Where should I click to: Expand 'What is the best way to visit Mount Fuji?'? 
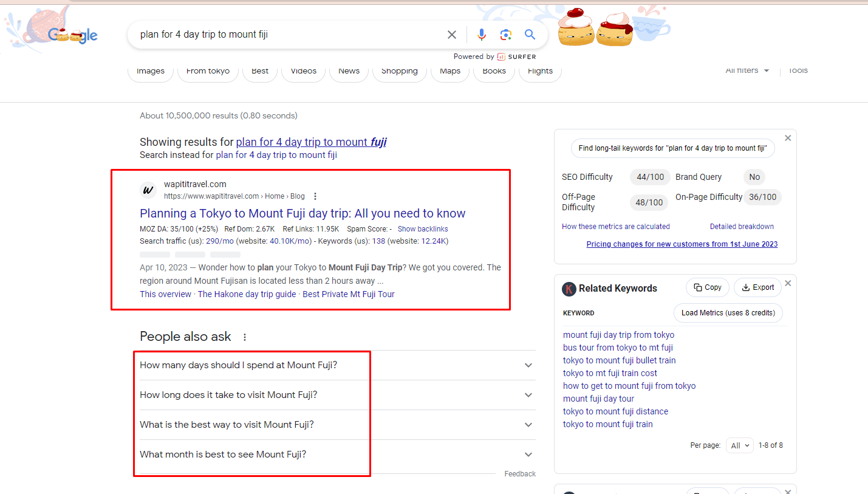tap(338, 425)
